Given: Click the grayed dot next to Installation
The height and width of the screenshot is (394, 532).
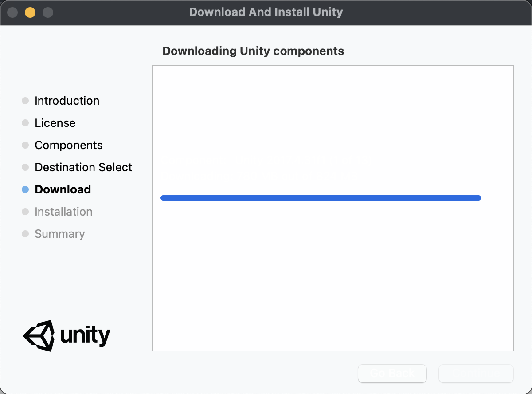Looking at the screenshot, I should tap(25, 212).
